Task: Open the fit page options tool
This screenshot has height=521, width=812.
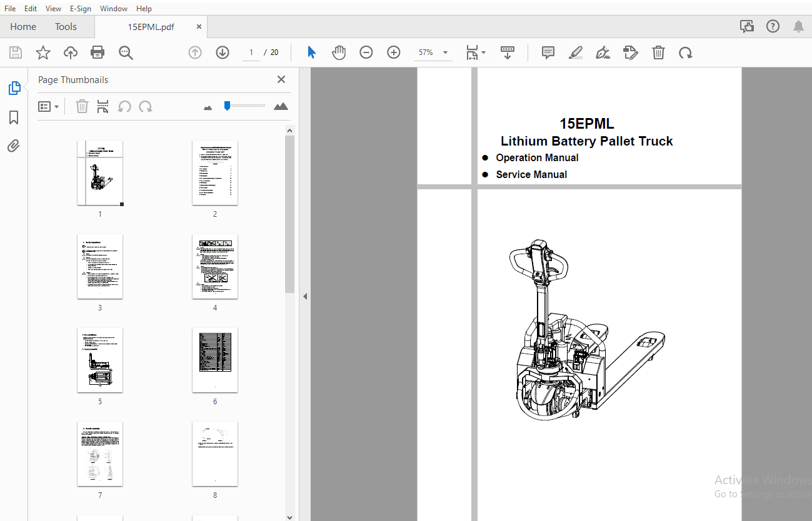Action: click(x=473, y=52)
